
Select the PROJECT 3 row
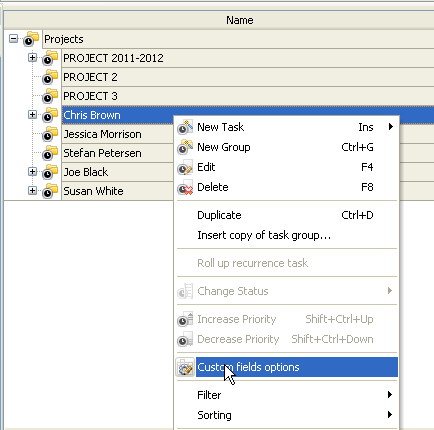248,96
